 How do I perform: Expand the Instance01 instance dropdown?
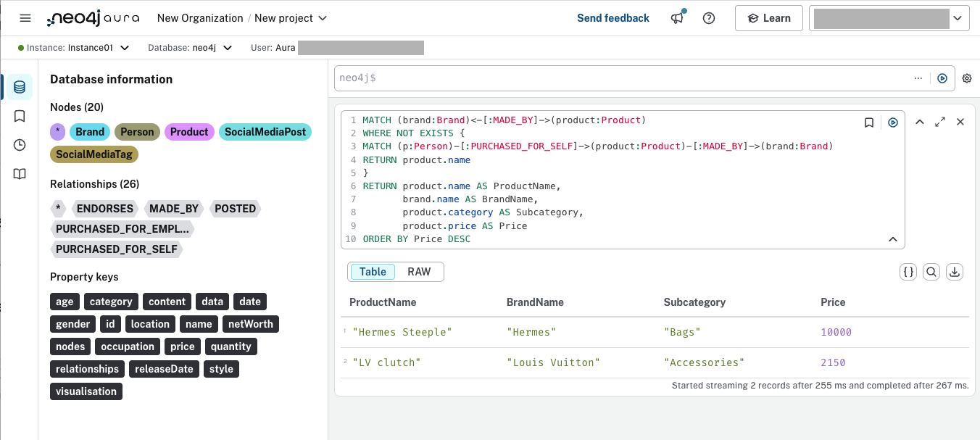(125, 48)
